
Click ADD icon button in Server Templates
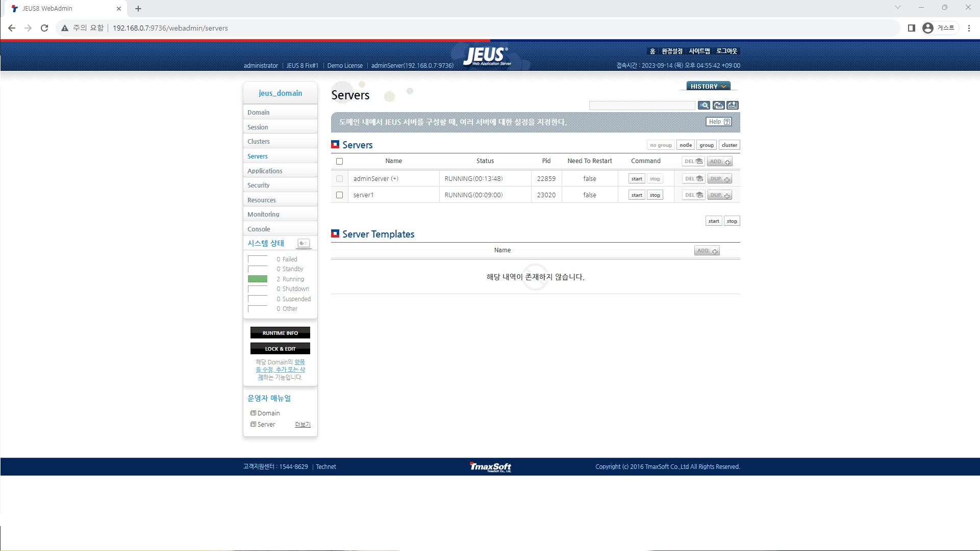click(x=707, y=251)
